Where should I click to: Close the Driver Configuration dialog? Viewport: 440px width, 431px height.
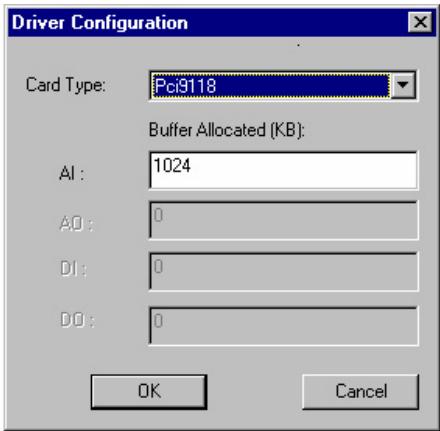420,22
